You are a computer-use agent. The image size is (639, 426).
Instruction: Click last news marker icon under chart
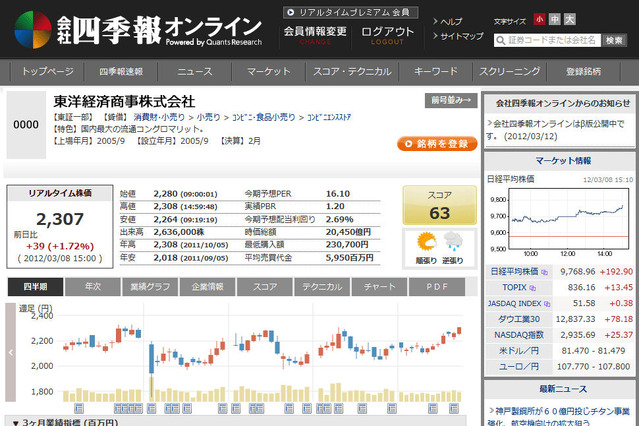pos(454,408)
